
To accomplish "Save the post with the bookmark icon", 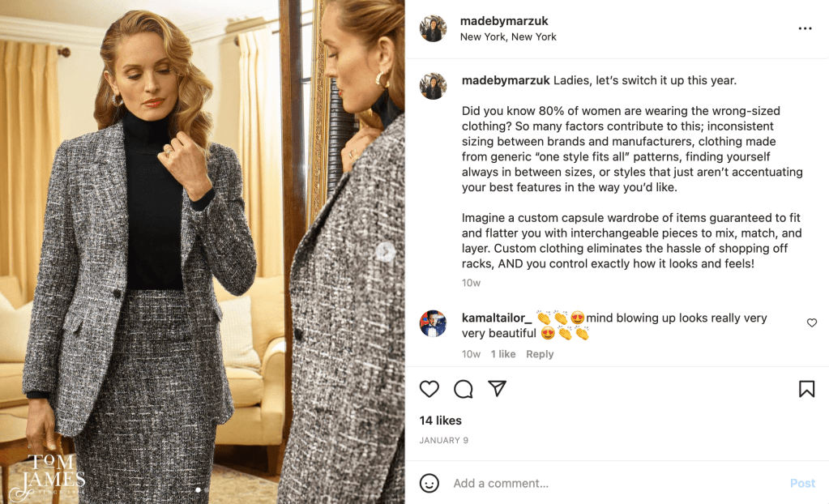I will point(806,389).
